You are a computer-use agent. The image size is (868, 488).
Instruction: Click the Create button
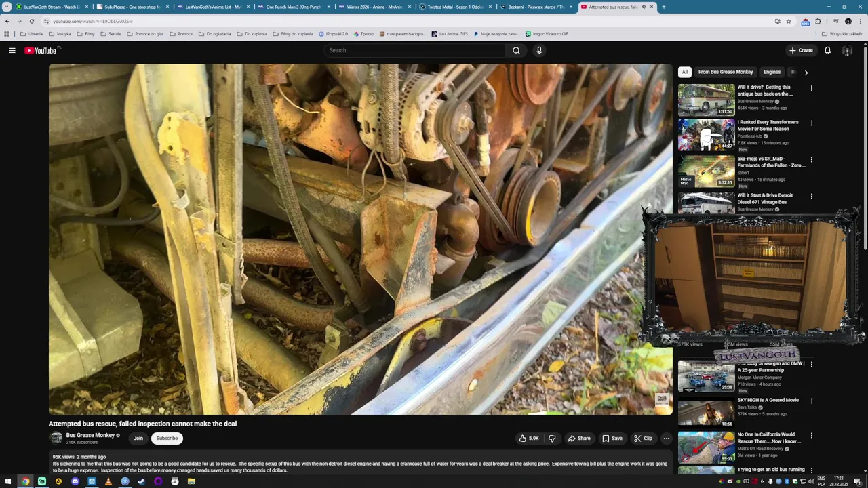(x=801, y=50)
